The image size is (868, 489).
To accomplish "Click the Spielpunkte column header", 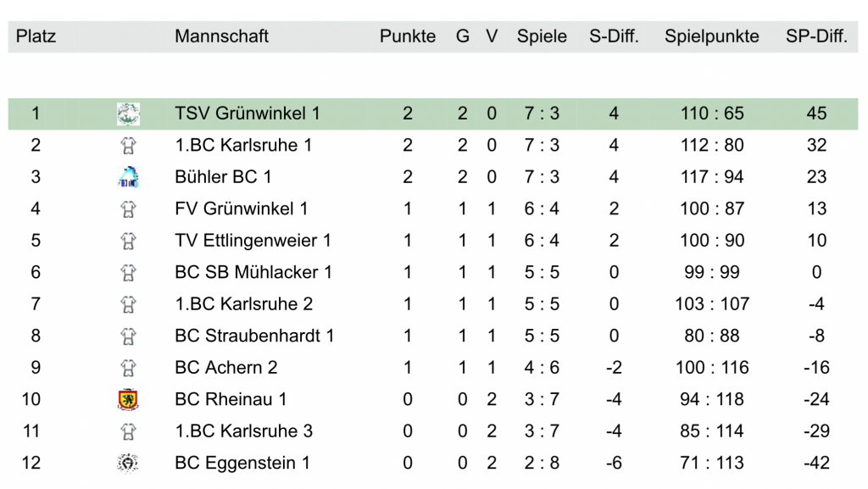I will point(712,36).
